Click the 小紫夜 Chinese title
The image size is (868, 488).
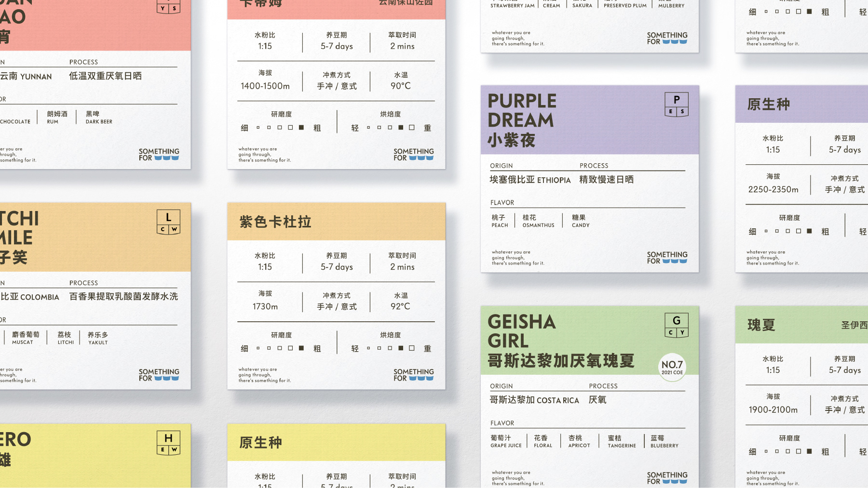coord(511,140)
